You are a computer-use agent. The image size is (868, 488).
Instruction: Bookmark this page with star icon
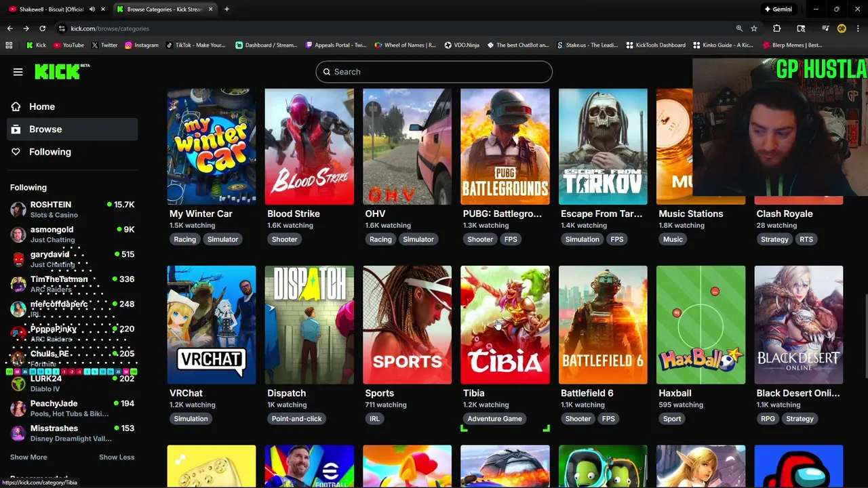754,28
